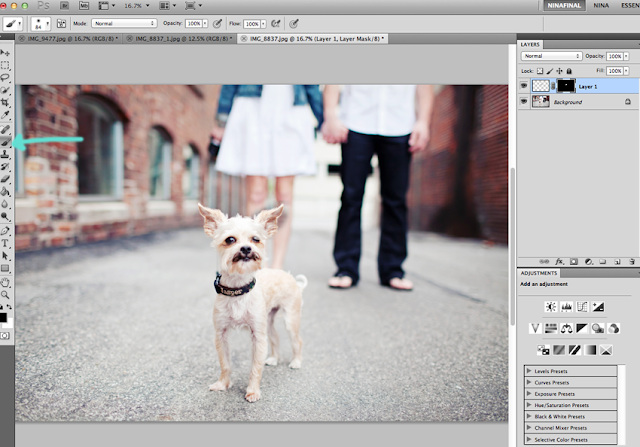Select the Crop tool

pyautogui.click(x=6, y=101)
